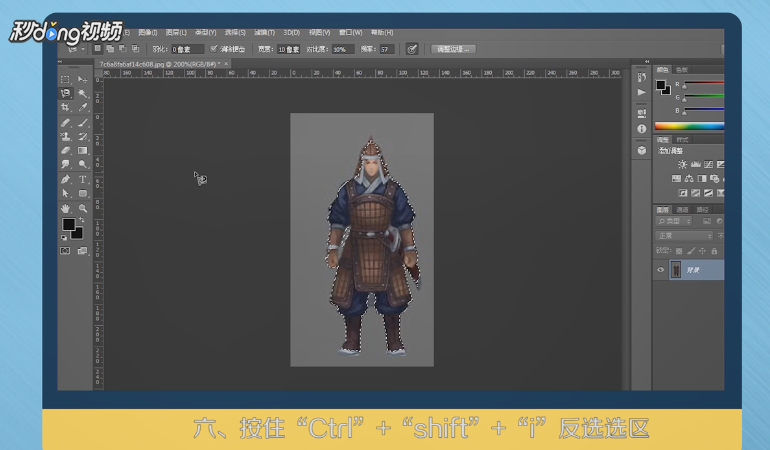Select the Rectangle shape tool
Viewport: 770px width, 450px height.
(82, 194)
